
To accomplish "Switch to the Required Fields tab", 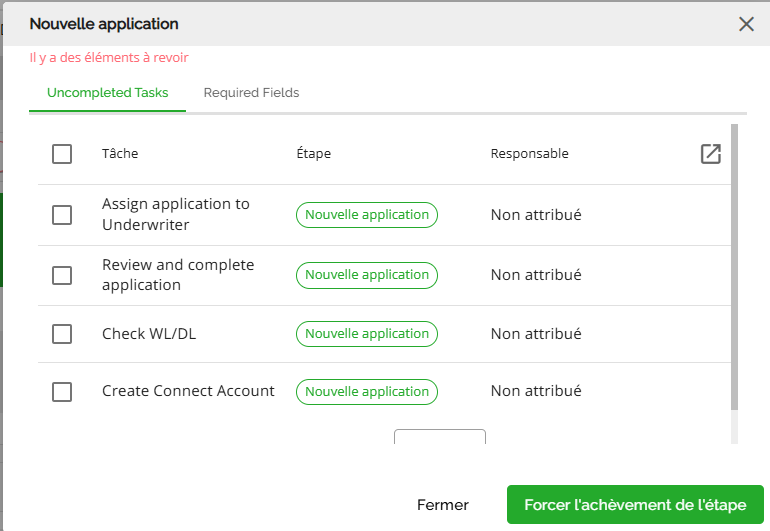I will point(251,93).
